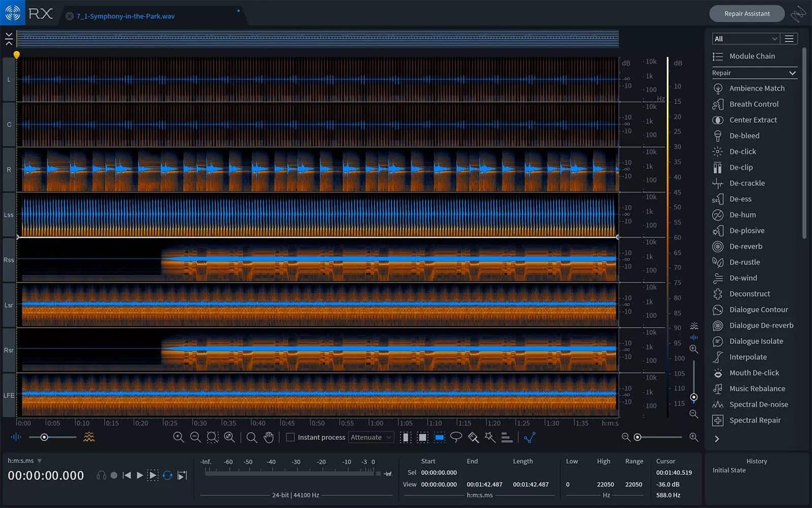
Task: Open the Dialogue De-reverb module
Action: pos(753,326)
